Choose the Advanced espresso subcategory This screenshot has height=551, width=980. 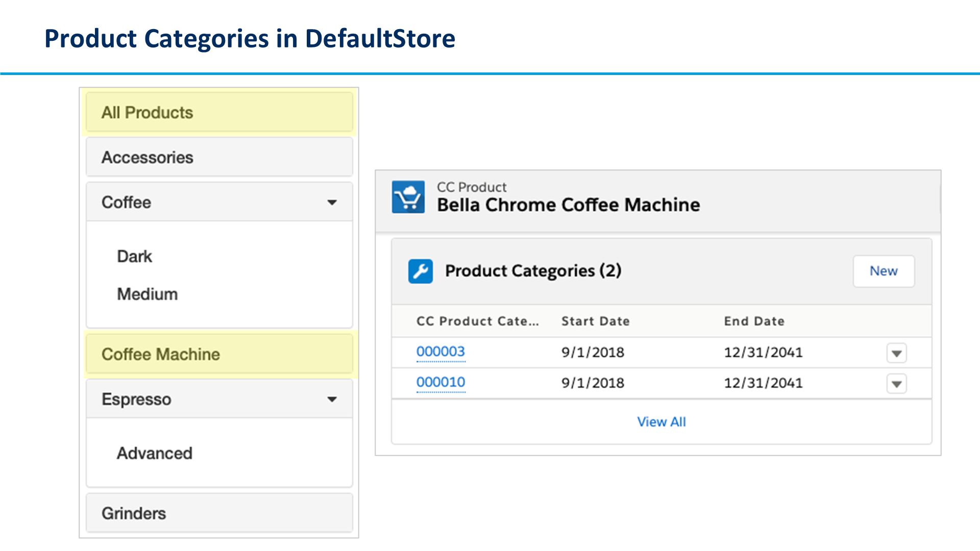(x=154, y=453)
